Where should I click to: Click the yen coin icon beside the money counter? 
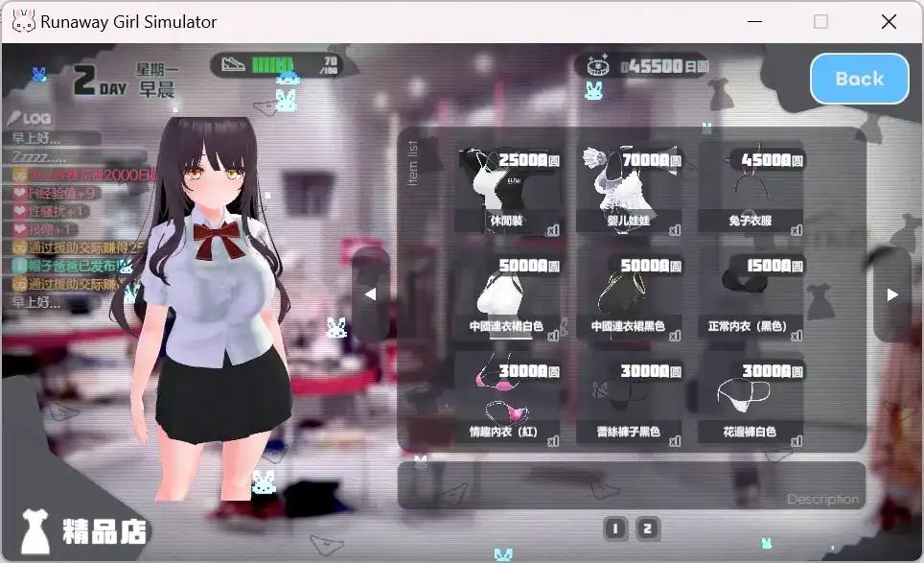[599, 63]
